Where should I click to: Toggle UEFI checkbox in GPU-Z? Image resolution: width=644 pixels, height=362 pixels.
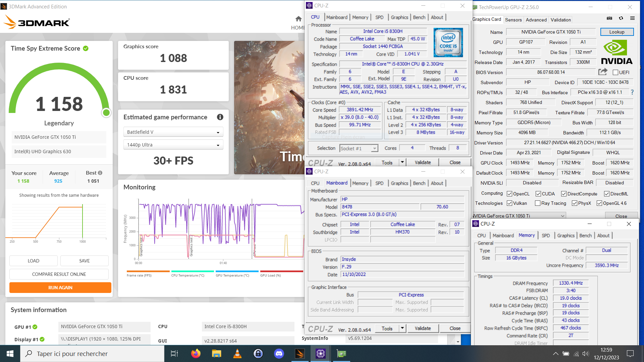click(615, 72)
